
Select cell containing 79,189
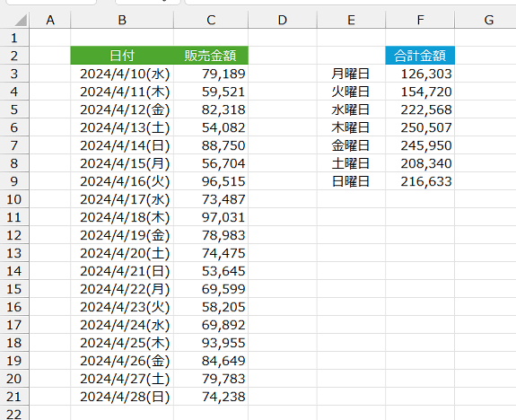[x=211, y=74]
